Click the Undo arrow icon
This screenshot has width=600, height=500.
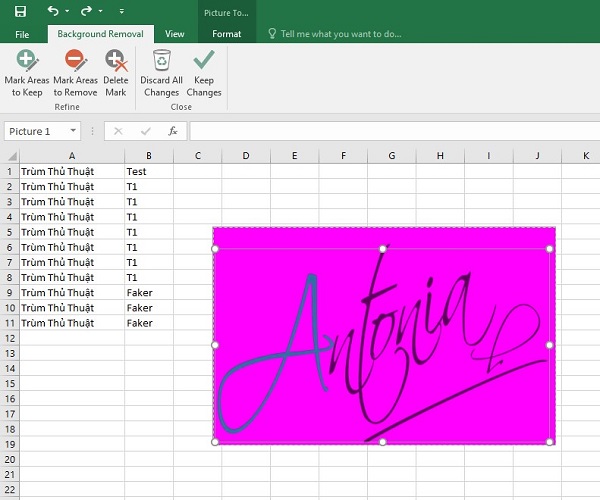[x=53, y=11]
